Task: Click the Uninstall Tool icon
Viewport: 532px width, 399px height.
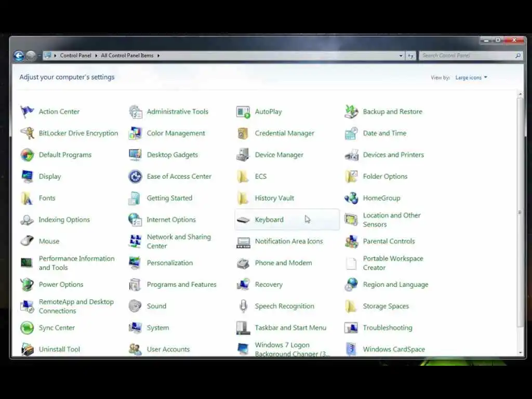Action: (x=27, y=349)
